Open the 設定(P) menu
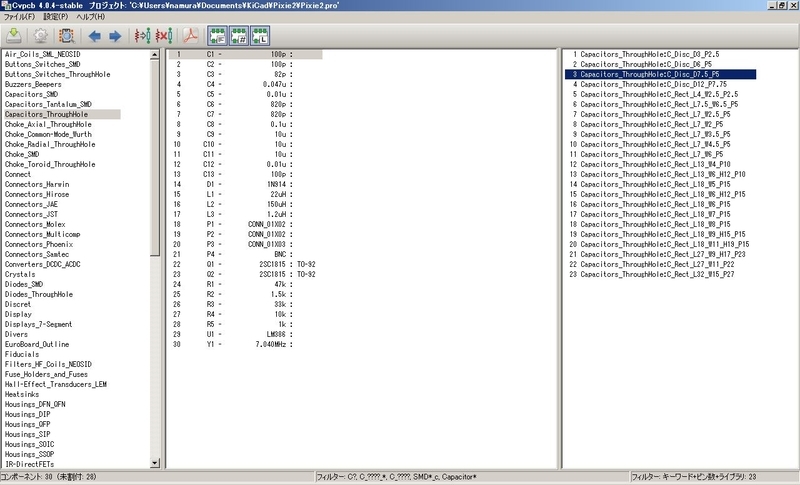The image size is (800, 485). point(56,17)
